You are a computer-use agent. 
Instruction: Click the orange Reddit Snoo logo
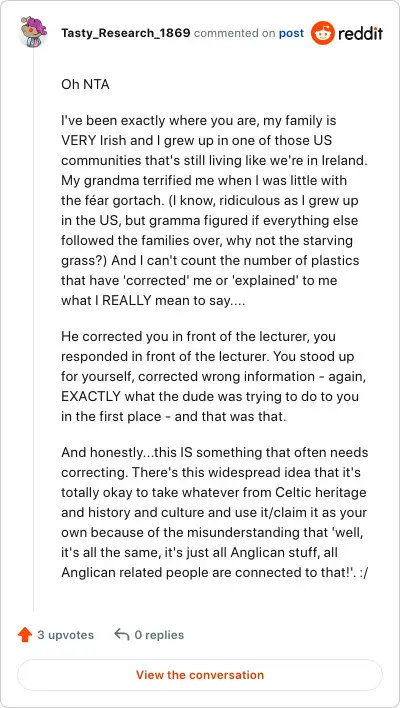[323, 33]
